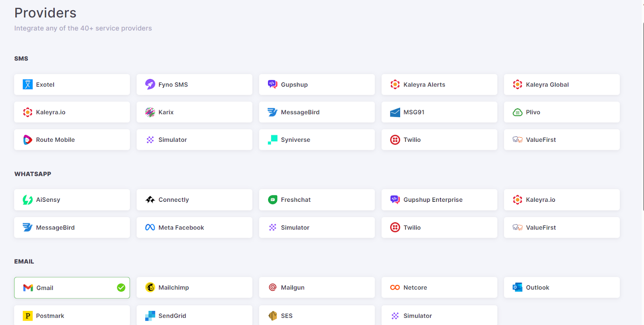The height and width of the screenshot is (325, 644).
Task: Click the Twilio icon in SMS section
Action: tap(395, 140)
